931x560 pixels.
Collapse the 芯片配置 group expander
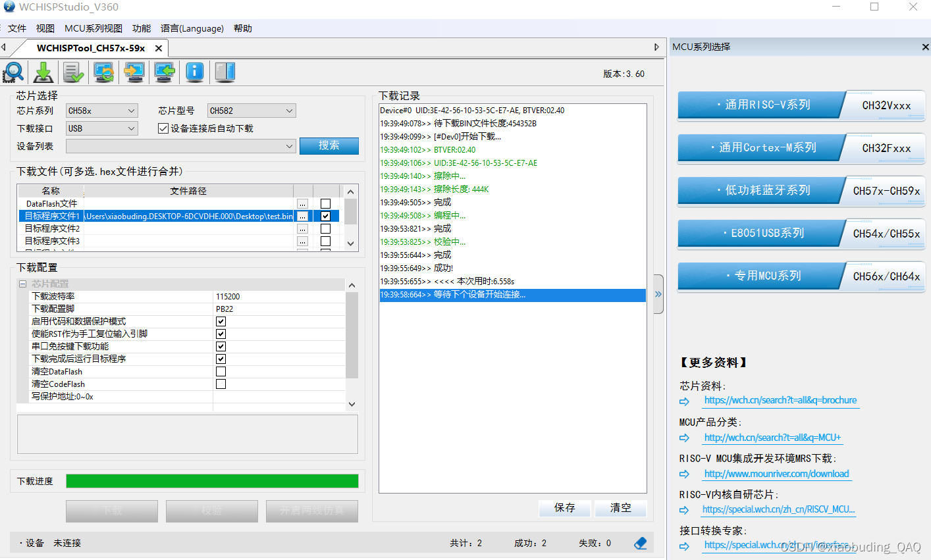click(x=22, y=284)
